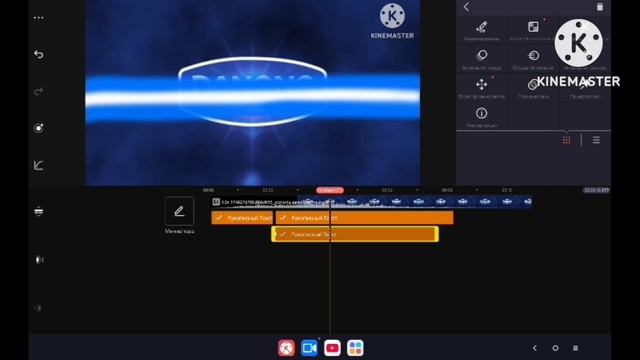Open the info circle option
This screenshot has height=360, width=640.
[482, 116]
